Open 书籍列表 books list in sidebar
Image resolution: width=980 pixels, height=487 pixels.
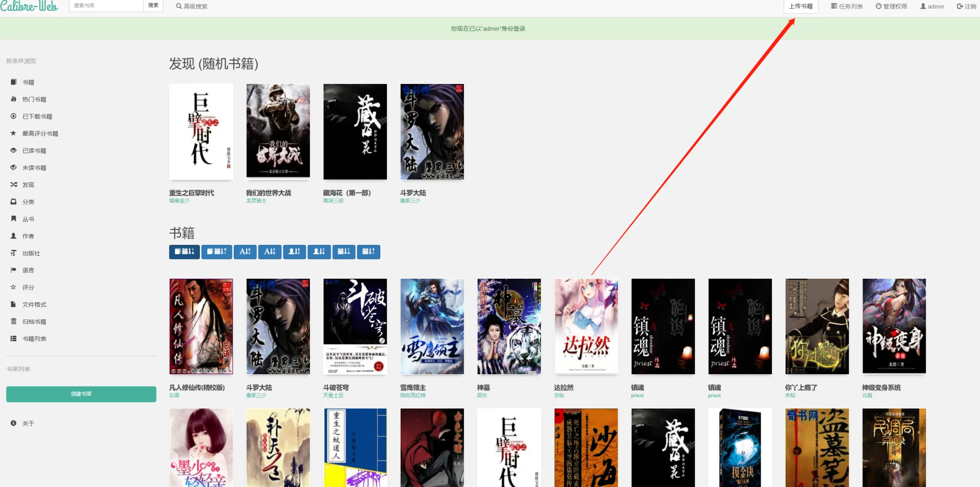(x=34, y=339)
